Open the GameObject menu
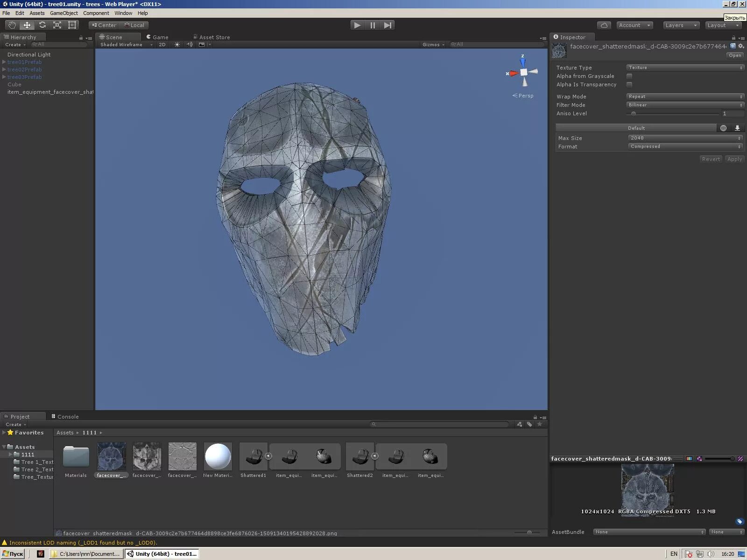The width and height of the screenshot is (747, 560). point(64,13)
